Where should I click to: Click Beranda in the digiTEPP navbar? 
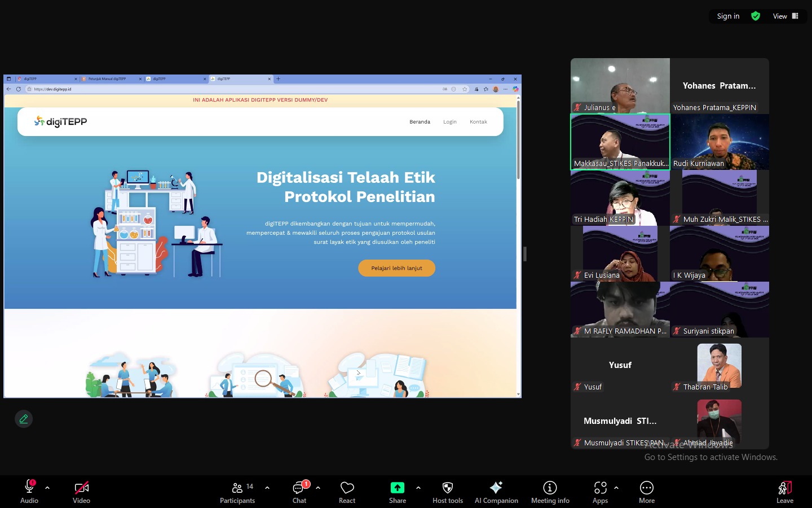tap(420, 122)
